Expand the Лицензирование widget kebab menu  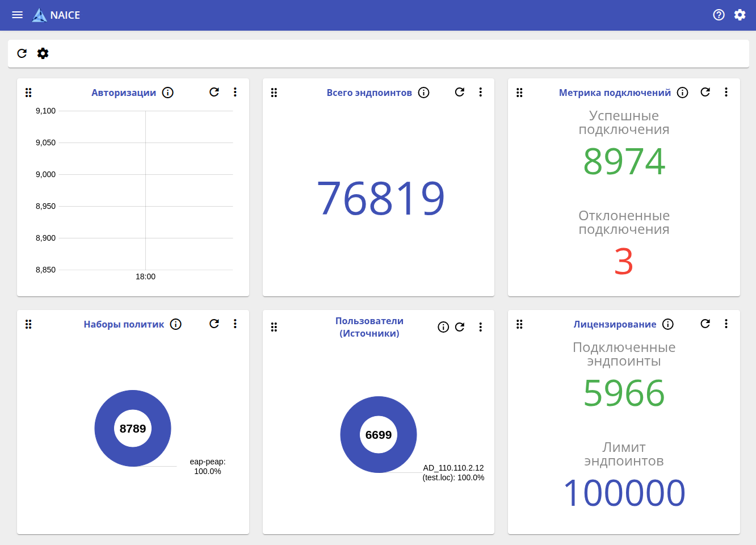pos(726,324)
